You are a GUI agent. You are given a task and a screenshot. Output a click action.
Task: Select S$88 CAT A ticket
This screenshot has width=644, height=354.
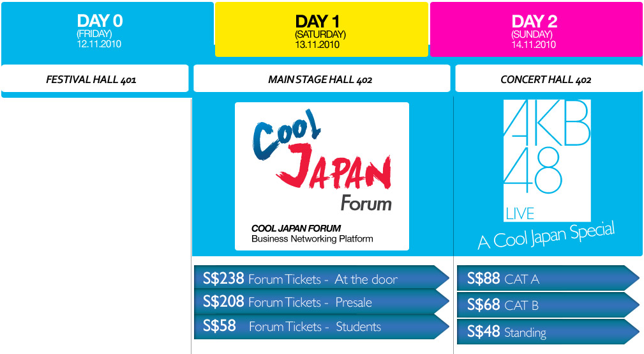pos(548,279)
